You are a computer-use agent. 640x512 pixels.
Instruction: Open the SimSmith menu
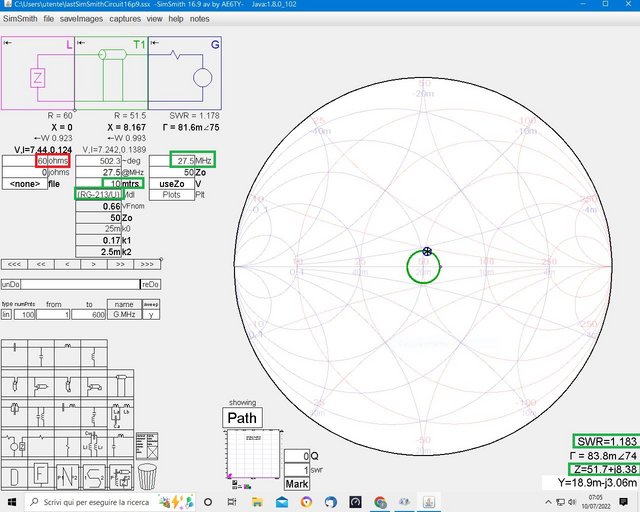[20, 19]
